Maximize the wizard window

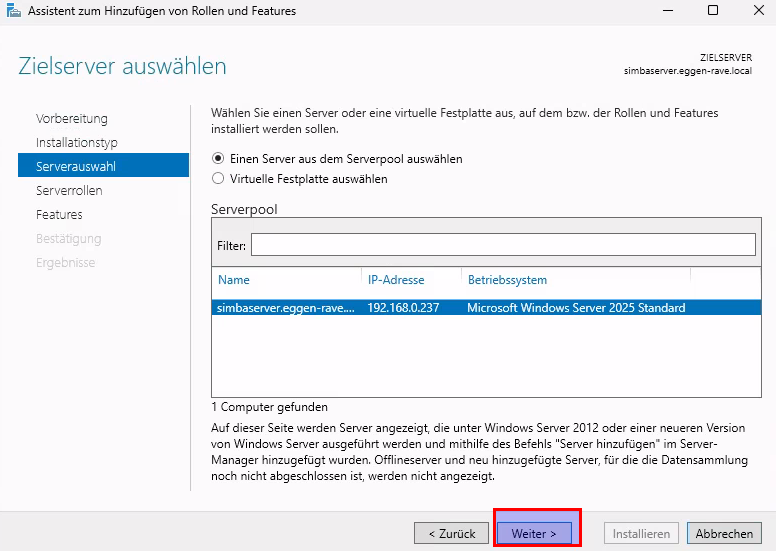(712, 11)
